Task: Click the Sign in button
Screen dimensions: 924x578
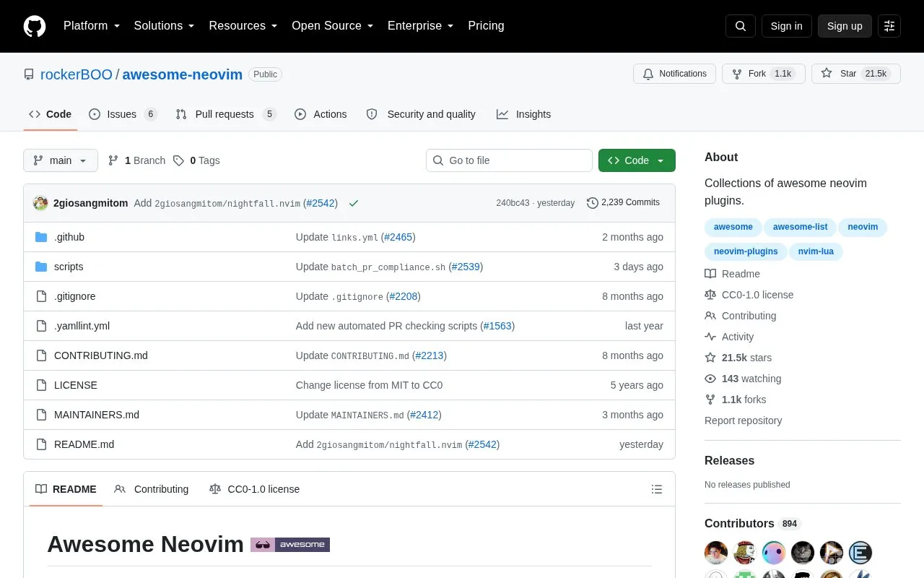Action: 786,26
